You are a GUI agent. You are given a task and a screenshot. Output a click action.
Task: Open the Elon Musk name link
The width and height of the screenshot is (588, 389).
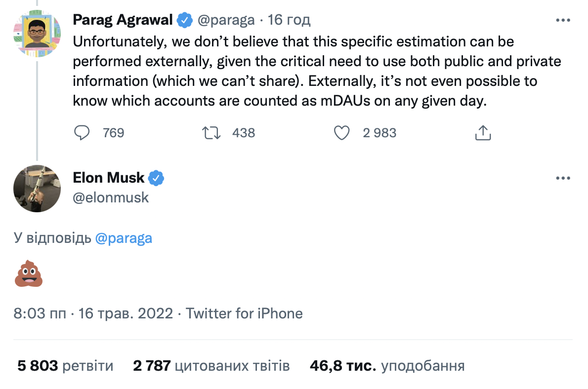[x=108, y=178]
